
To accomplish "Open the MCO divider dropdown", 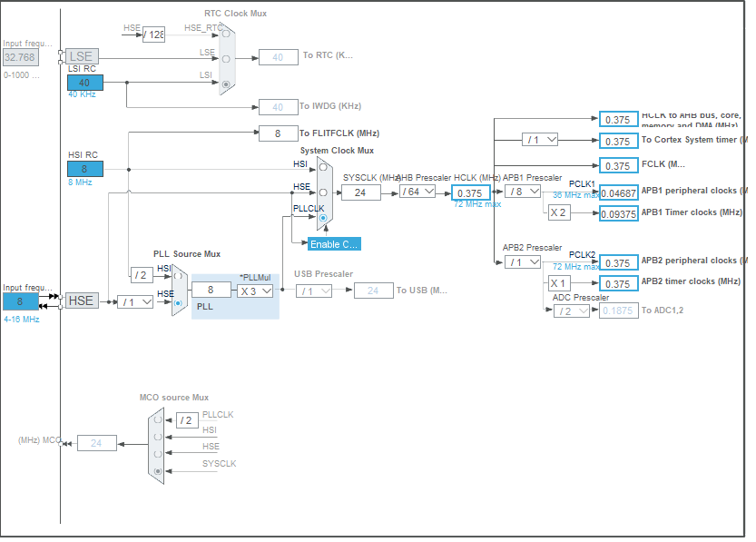I will pyautogui.click(x=186, y=420).
